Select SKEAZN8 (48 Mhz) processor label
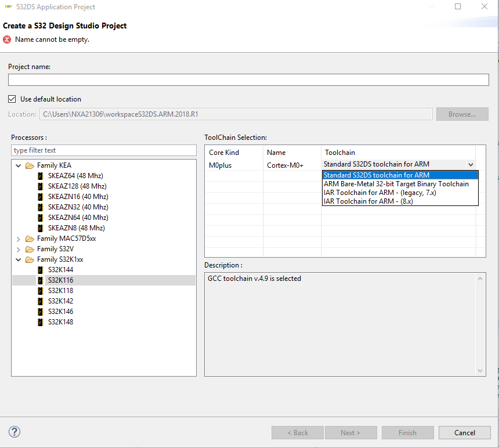Viewport: 499px width, 448px height. click(x=77, y=228)
